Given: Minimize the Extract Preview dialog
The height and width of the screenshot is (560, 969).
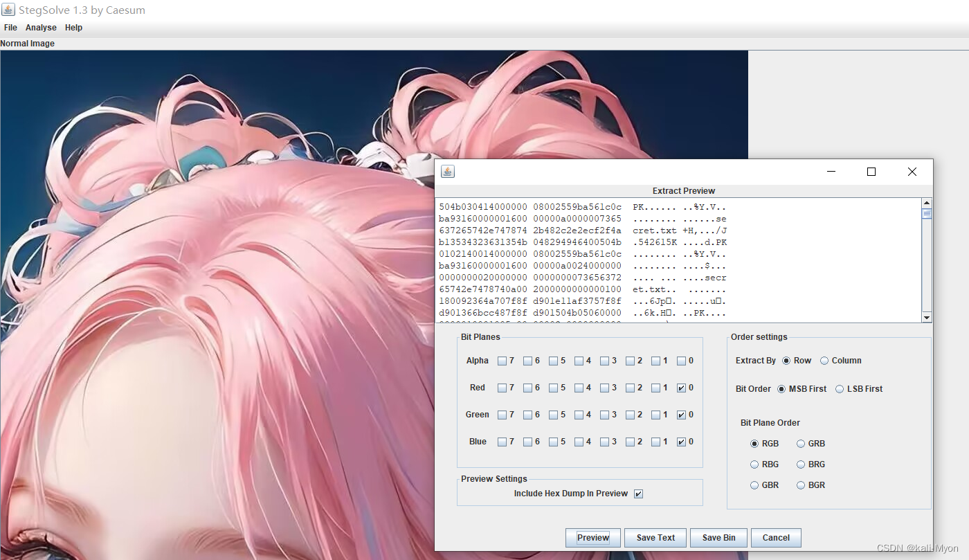Looking at the screenshot, I should pyautogui.click(x=831, y=172).
